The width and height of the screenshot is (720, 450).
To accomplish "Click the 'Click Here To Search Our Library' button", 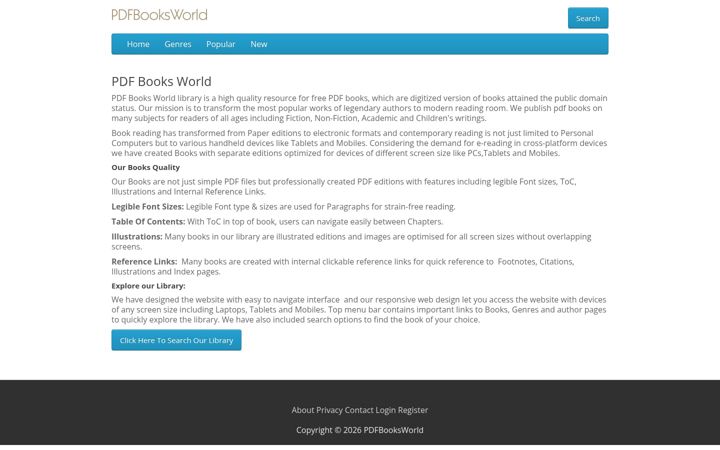I will click(176, 340).
